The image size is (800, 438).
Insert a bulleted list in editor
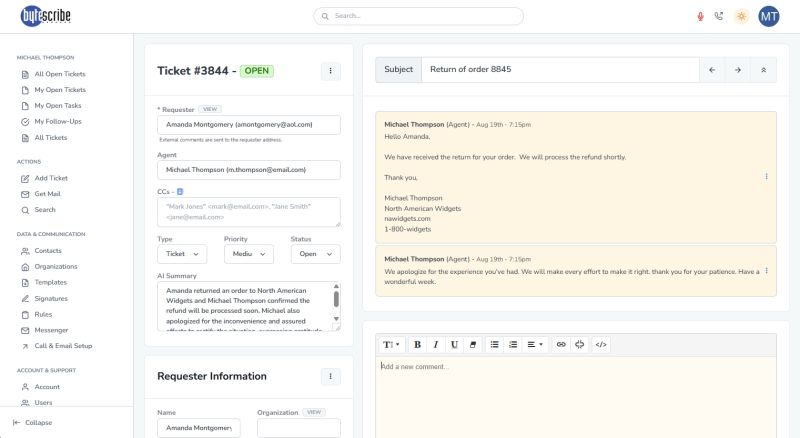[494, 344]
